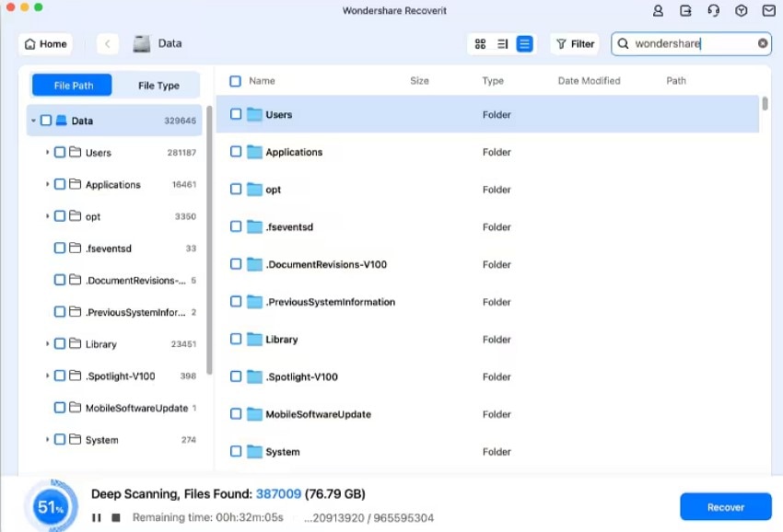Sort by Name column header
This screenshot has height=532, width=783.
[x=262, y=81]
